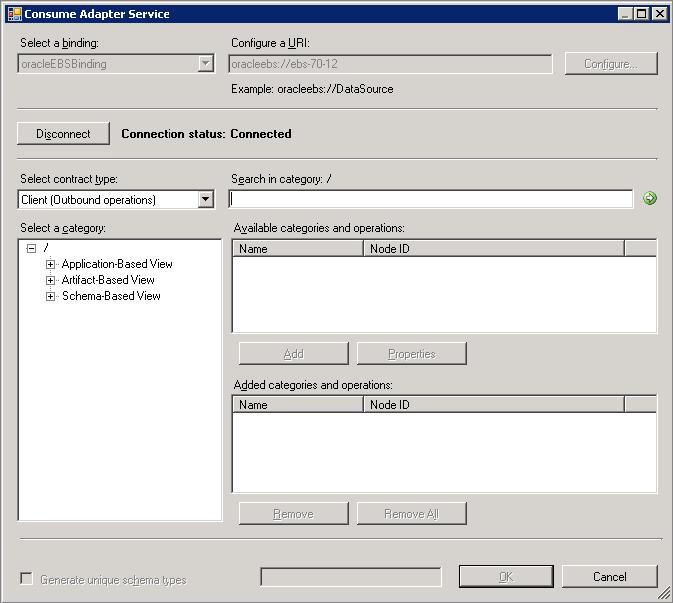This screenshot has height=603, width=673.
Task: Select the Application-Based View tree item
Action: (x=117, y=264)
